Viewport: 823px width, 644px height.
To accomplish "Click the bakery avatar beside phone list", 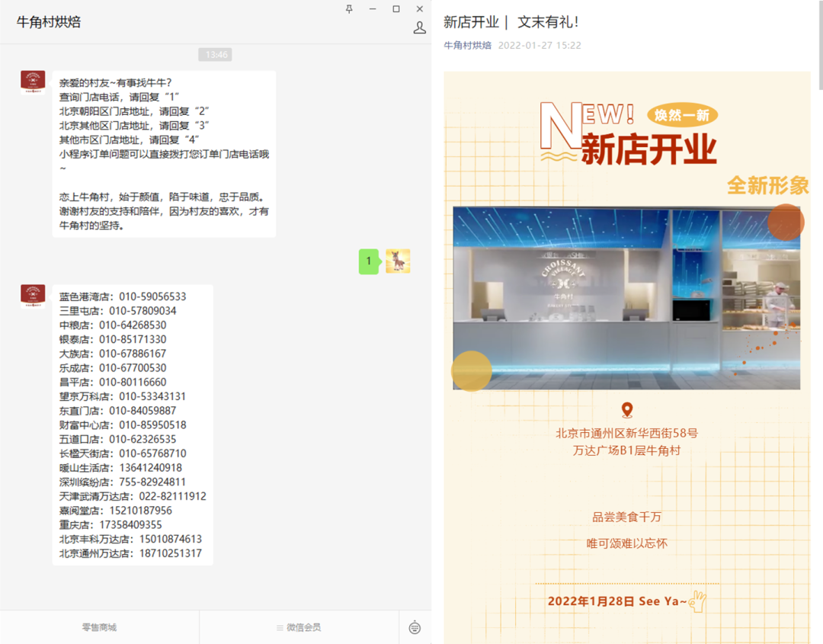I will [33, 296].
